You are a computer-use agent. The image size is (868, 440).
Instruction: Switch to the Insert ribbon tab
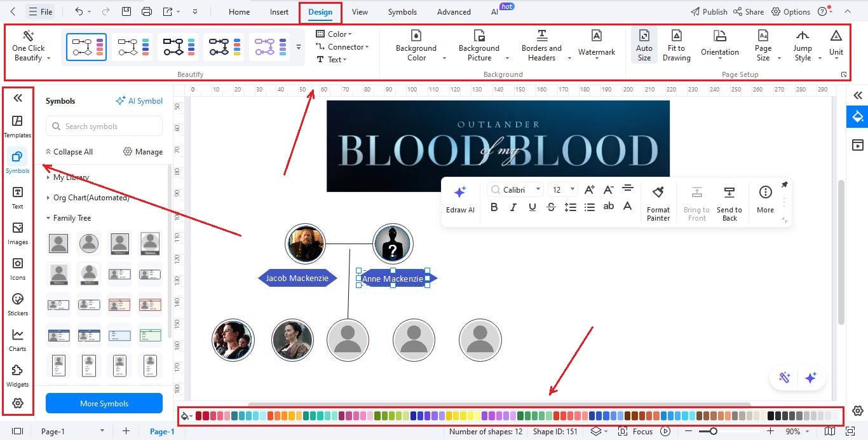[x=279, y=11]
